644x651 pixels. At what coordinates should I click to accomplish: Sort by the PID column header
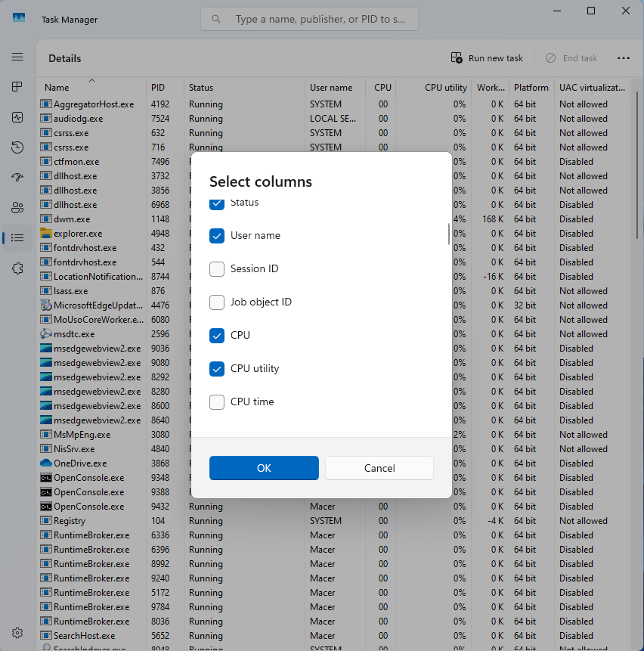click(x=165, y=88)
